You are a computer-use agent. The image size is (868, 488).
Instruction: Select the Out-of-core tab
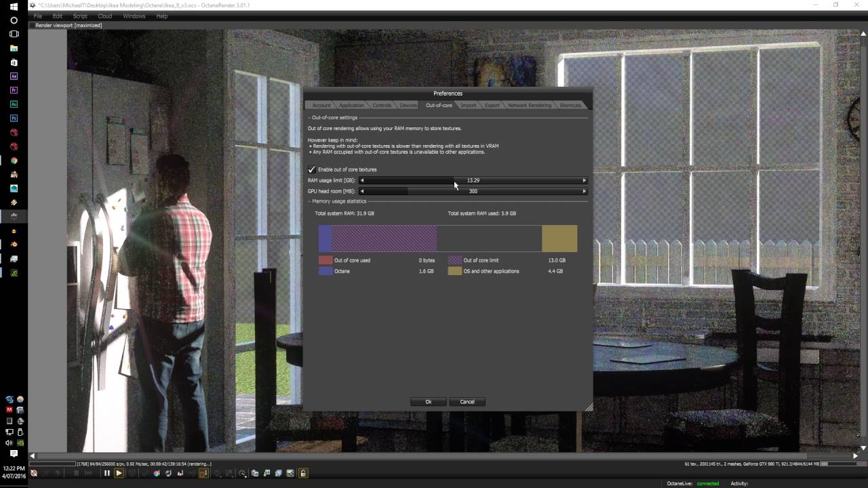439,105
